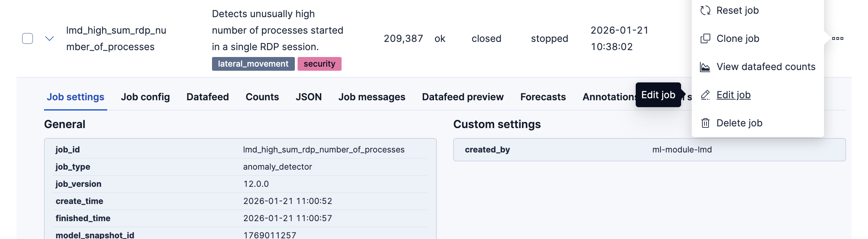868x239 pixels.
Task: Click the Clone job copy icon
Action: (x=705, y=38)
